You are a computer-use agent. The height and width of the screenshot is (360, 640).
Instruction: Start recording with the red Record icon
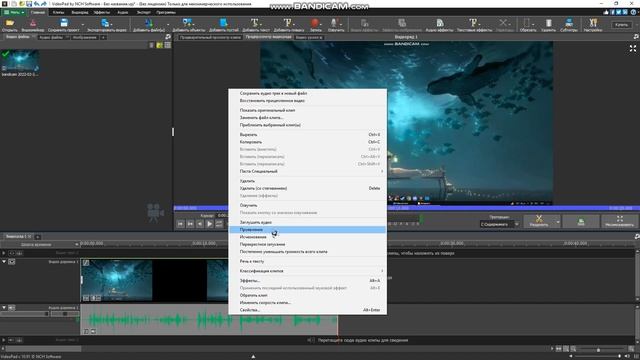(x=315, y=24)
